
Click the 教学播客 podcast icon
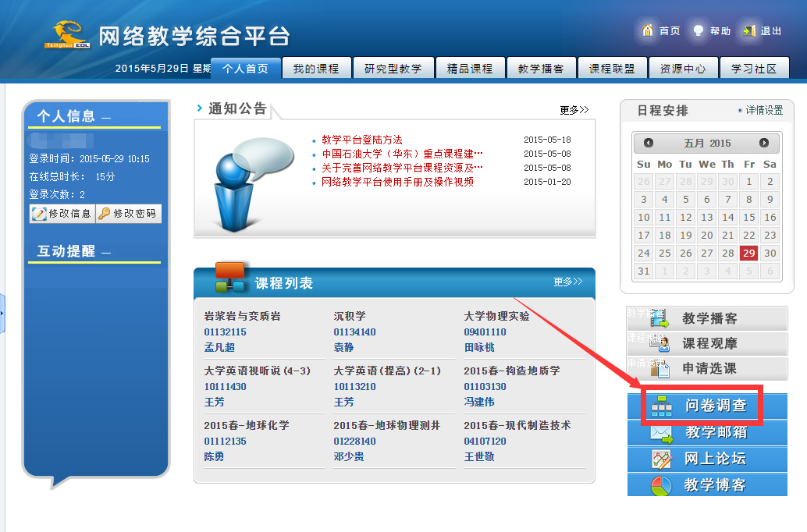(659, 318)
